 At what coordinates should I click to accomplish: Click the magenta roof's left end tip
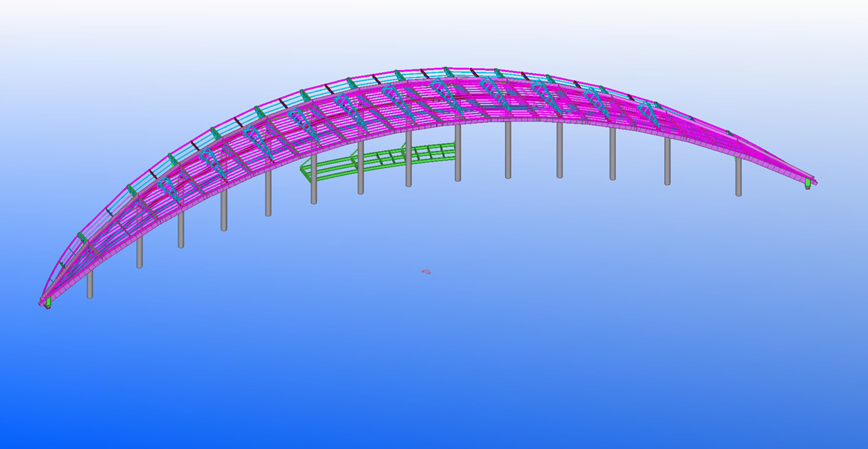coord(41,303)
